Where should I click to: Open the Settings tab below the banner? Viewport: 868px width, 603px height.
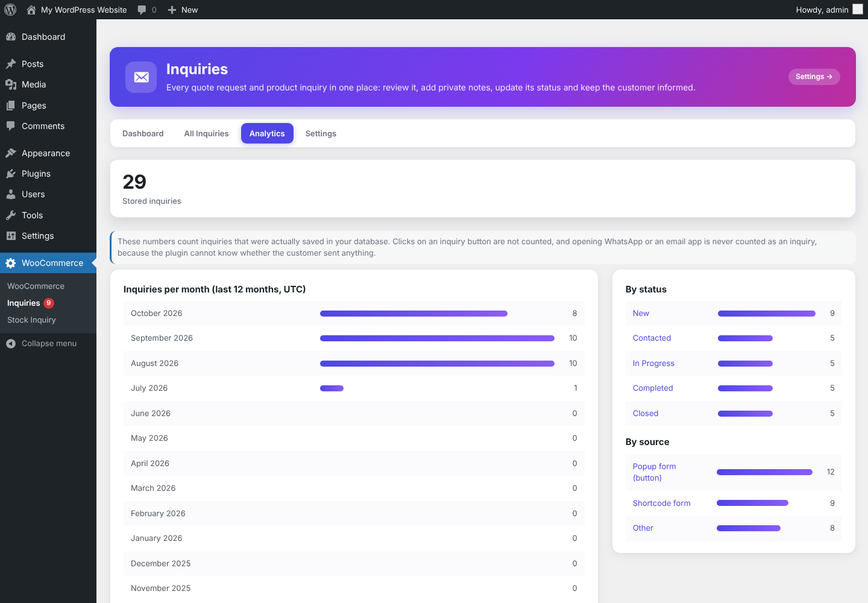point(321,133)
